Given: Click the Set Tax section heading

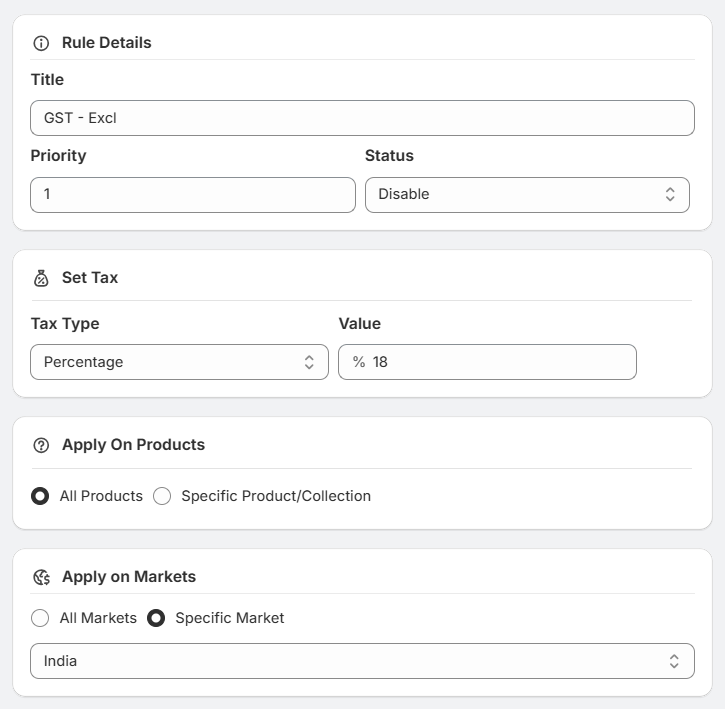Looking at the screenshot, I should 90,278.
